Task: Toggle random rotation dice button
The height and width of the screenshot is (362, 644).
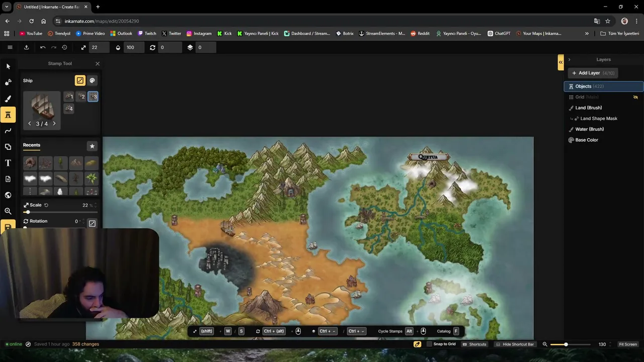Action: pyautogui.click(x=92, y=223)
